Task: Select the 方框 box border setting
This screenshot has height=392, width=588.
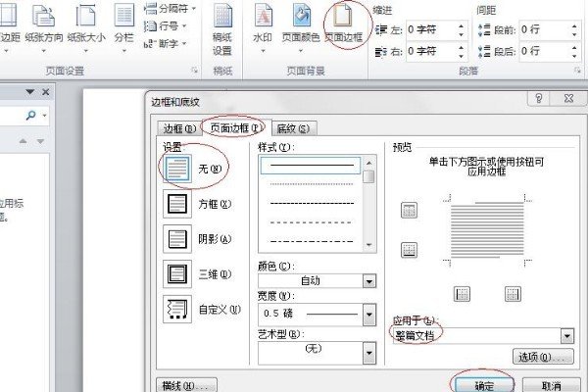Action: coord(198,204)
